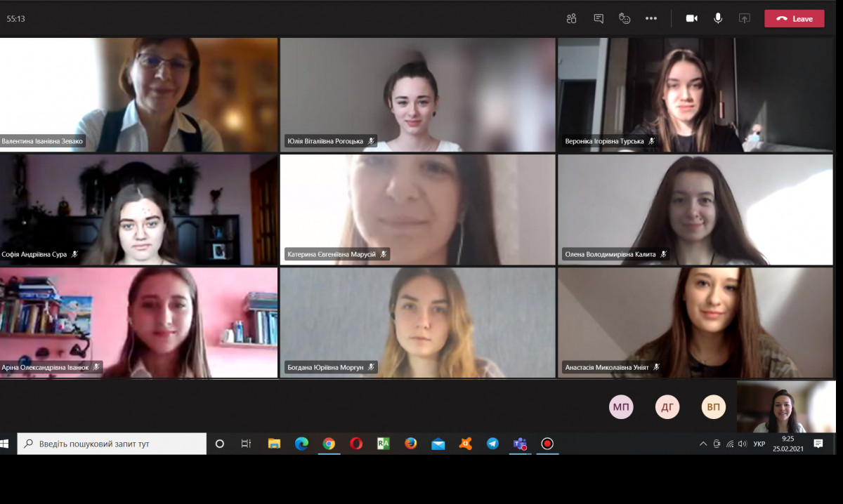This screenshot has width=843, height=504.
Task: Click the red Leave button
Action: click(795, 19)
